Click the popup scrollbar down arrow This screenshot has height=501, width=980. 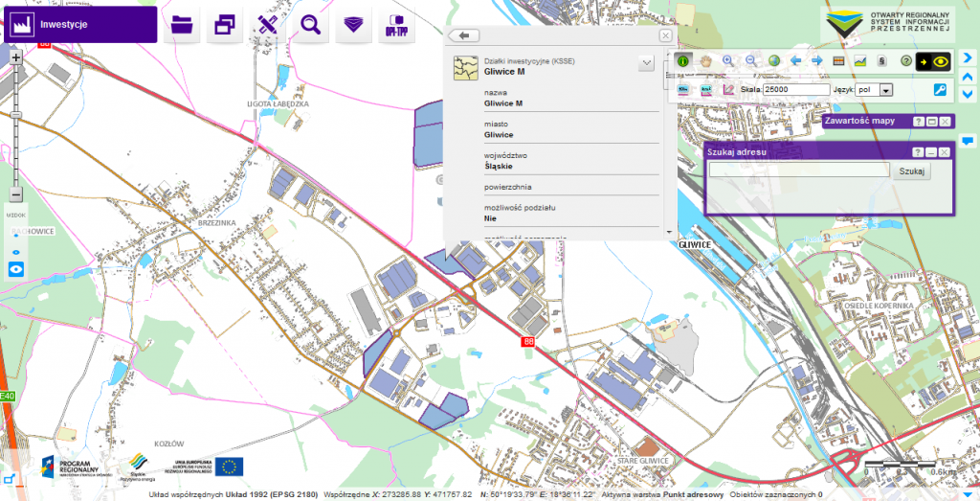pos(668,232)
